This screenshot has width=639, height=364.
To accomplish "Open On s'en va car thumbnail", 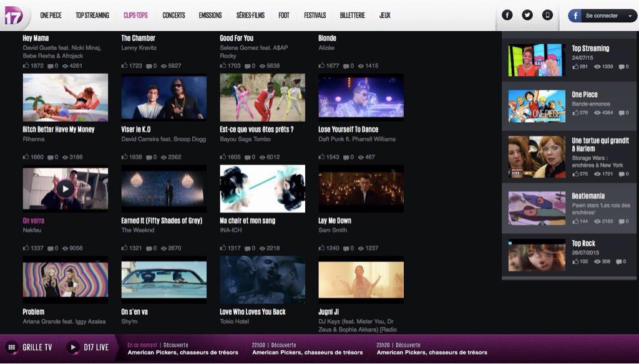I will [x=164, y=280].
